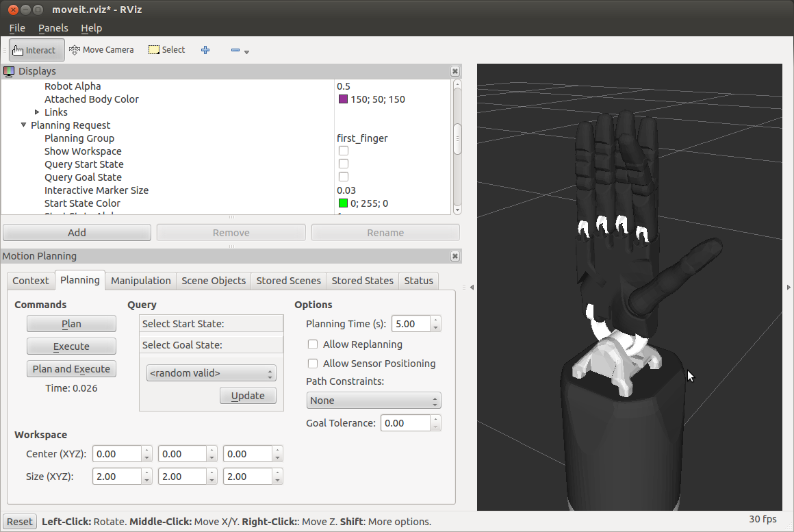Click the Attached Body Color purple swatch
Screen dimensions: 794x532
[x=343, y=99]
